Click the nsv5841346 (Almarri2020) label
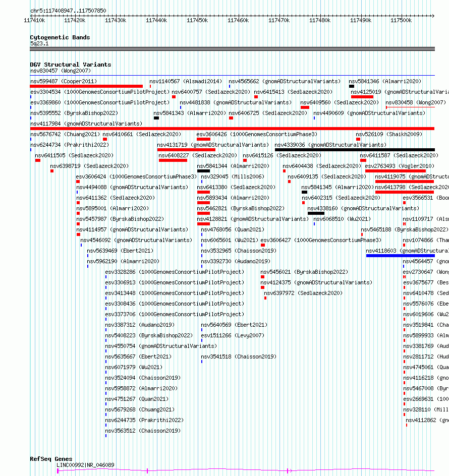The height and width of the screenshot is (476, 449). coord(385,81)
